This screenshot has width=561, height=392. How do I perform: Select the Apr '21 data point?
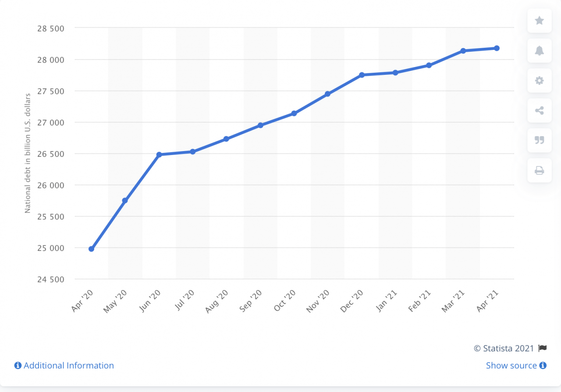497,48
